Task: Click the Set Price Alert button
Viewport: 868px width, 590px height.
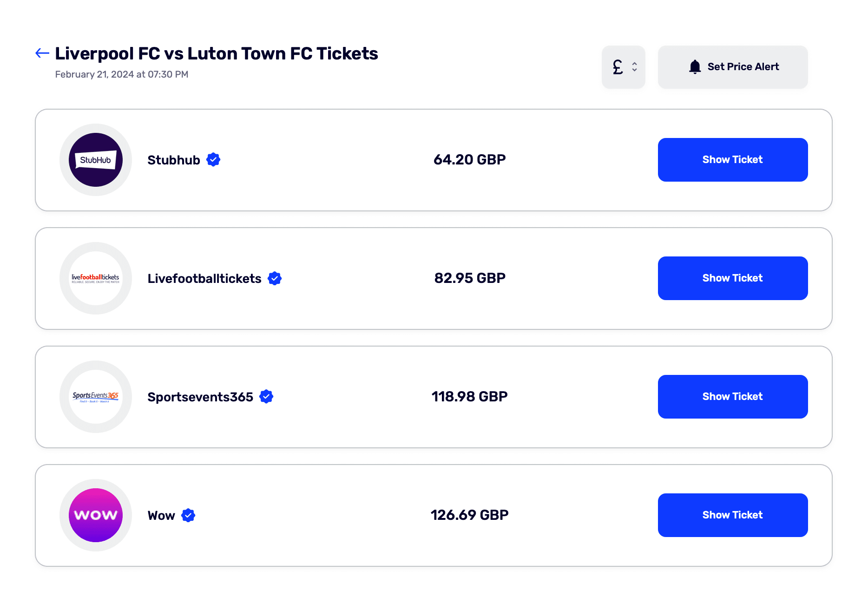Action: 733,67
